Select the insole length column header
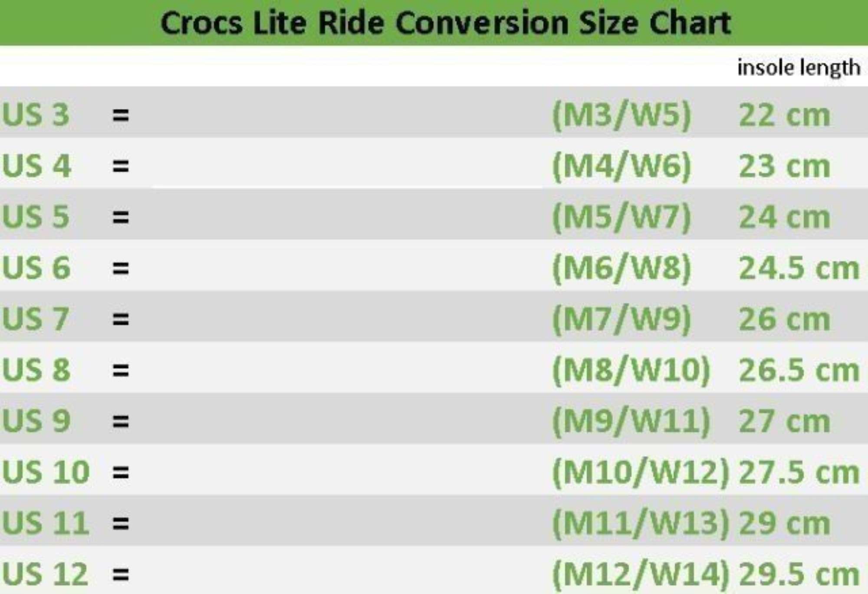This screenshot has height=594, width=868. click(x=798, y=68)
